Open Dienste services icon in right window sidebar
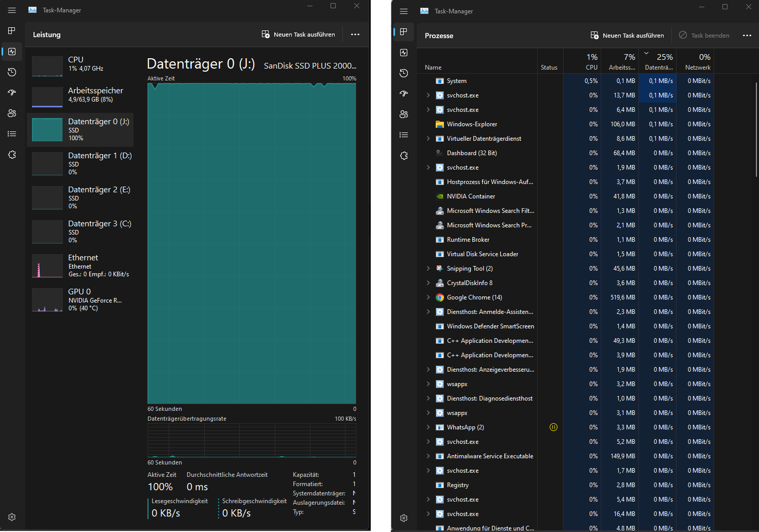This screenshot has height=532, width=759. click(x=404, y=156)
